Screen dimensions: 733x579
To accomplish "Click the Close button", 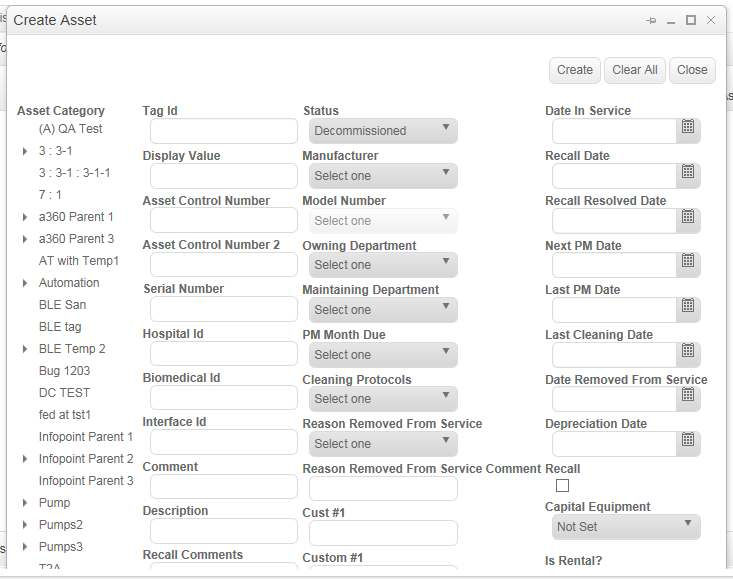I will (692, 70).
